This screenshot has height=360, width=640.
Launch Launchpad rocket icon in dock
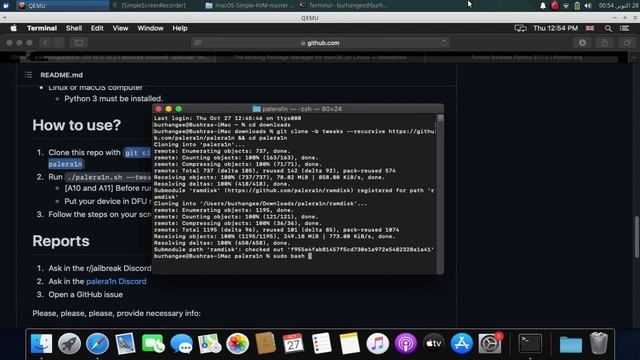coord(69,343)
